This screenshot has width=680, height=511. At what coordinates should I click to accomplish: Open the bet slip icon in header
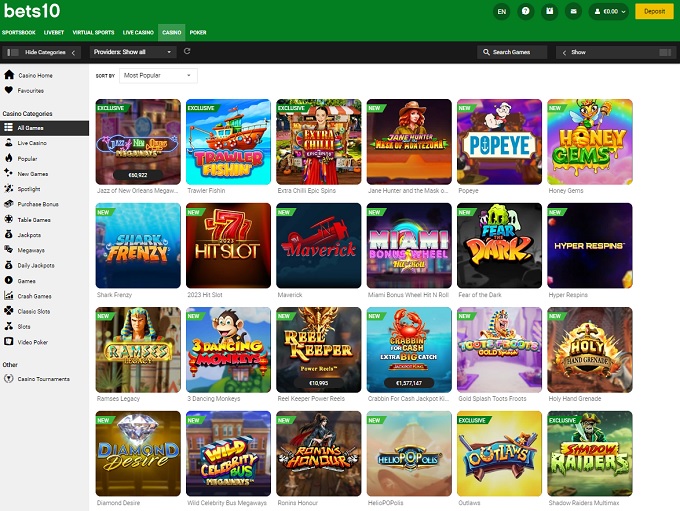[549, 11]
